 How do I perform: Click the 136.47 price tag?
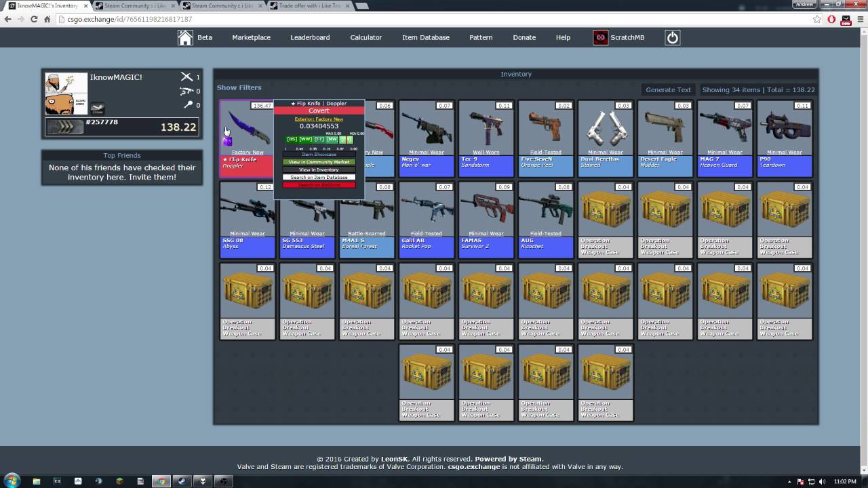[262, 106]
